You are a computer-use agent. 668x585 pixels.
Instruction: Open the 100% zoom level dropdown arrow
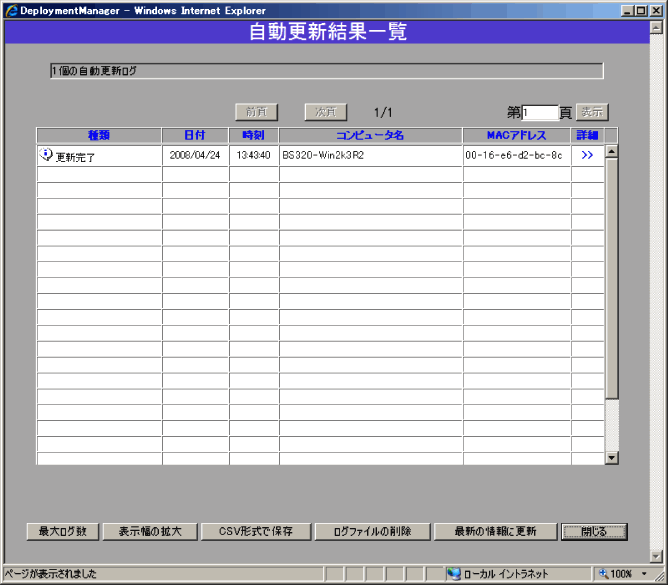coord(645,574)
